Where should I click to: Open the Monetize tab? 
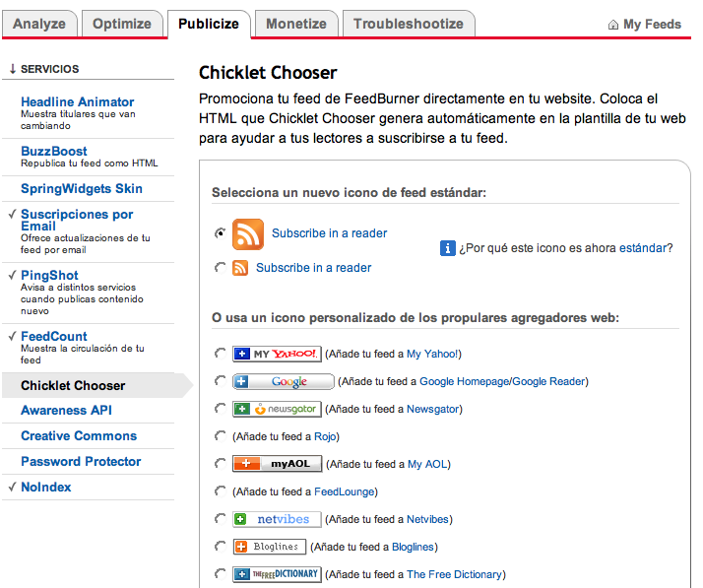coord(296,24)
